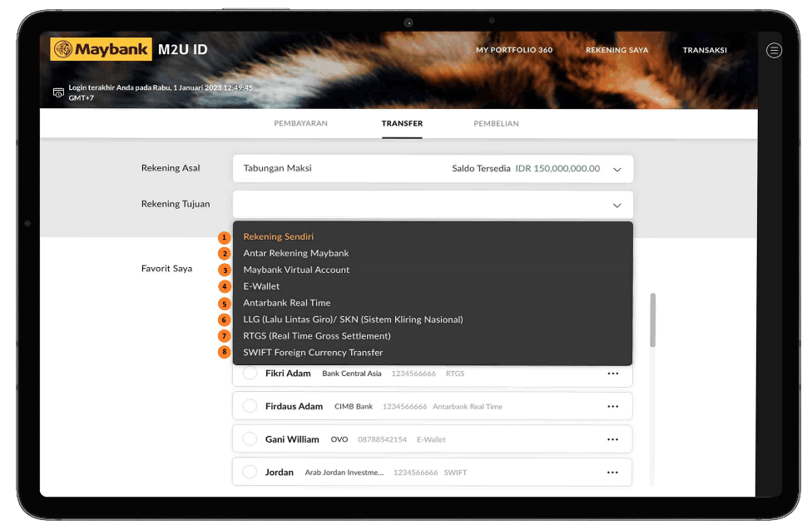Viewport: 812px width, 530px height.
Task: Click the Rekening Tujuan input field
Action: [x=433, y=205]
